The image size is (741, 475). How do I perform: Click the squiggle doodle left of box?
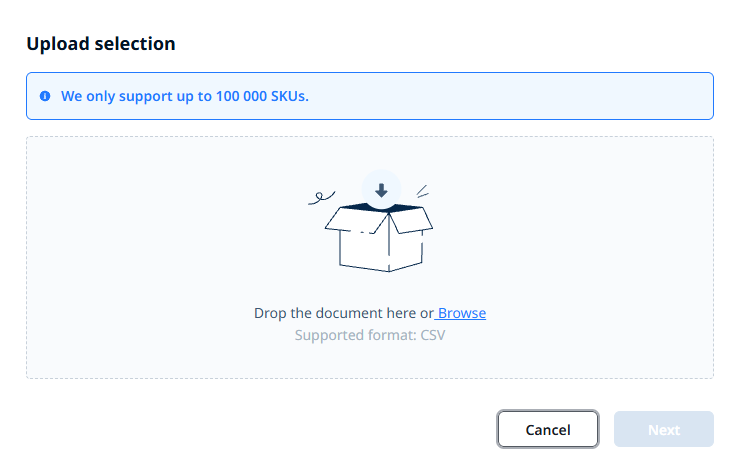click(x=321, y=198)
